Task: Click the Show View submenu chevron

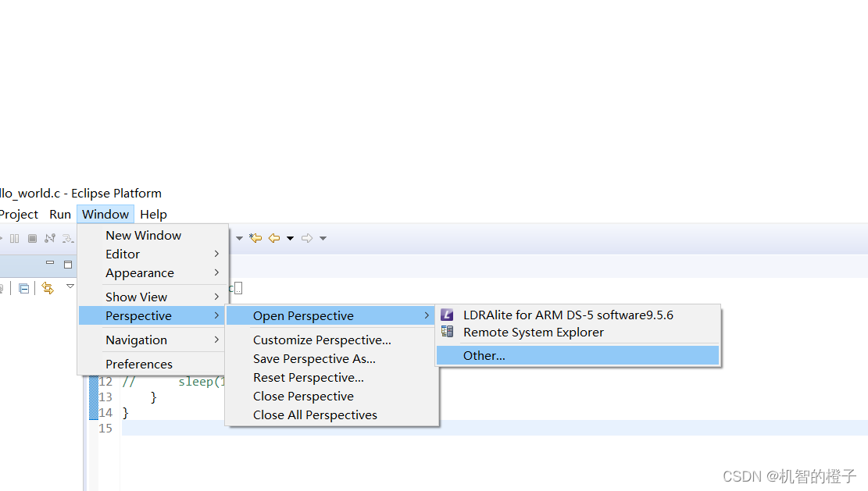Action: pyautogui.click(x=216, y=297)
